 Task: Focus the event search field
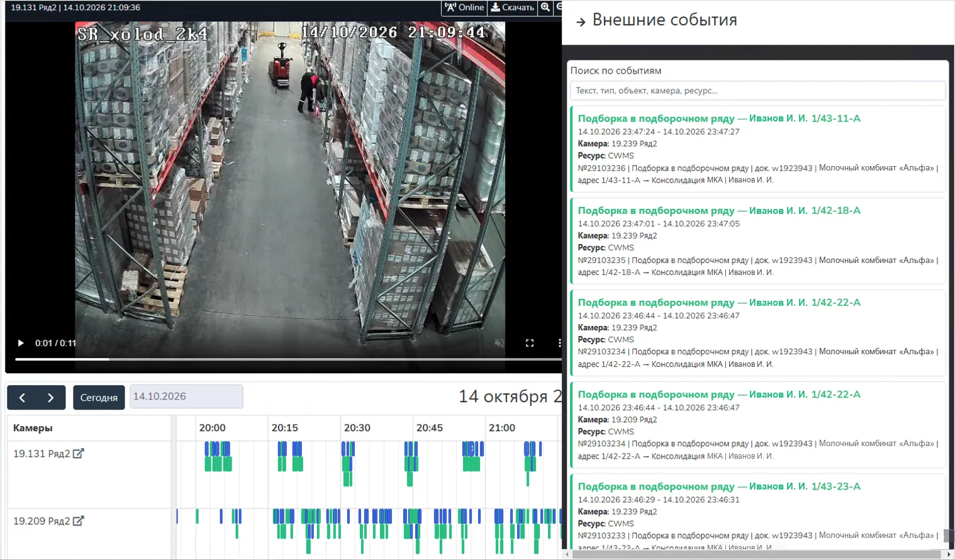click(x=757, y=91)
